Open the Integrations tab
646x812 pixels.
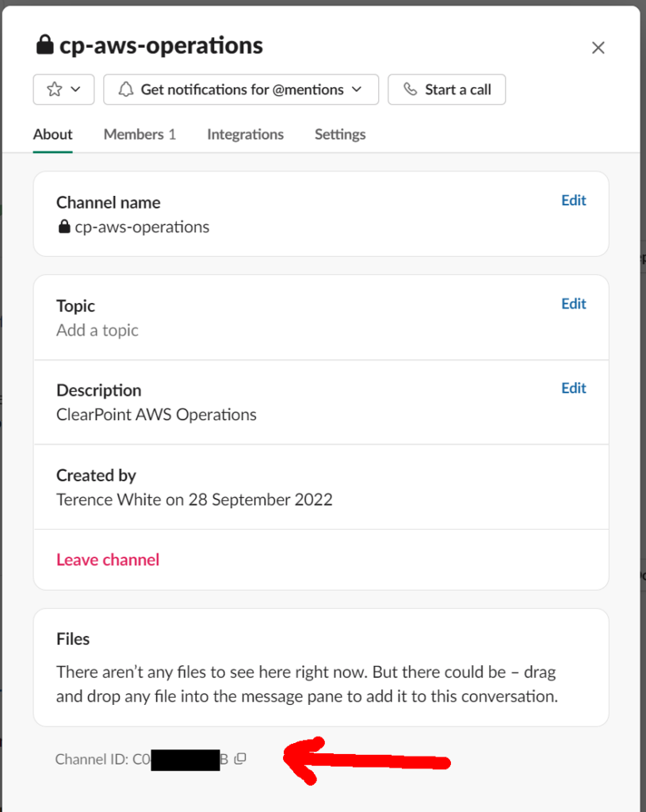[245, 134]
